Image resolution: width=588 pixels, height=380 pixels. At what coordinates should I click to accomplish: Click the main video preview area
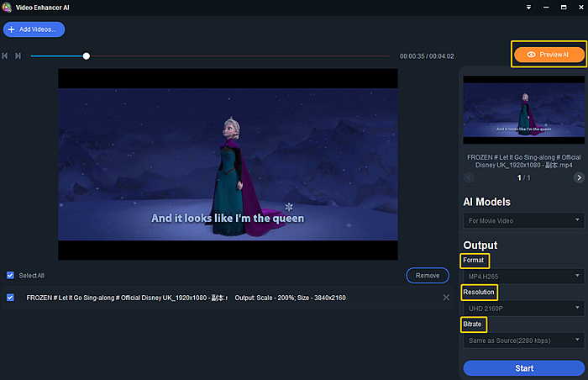tap(228, 164)
